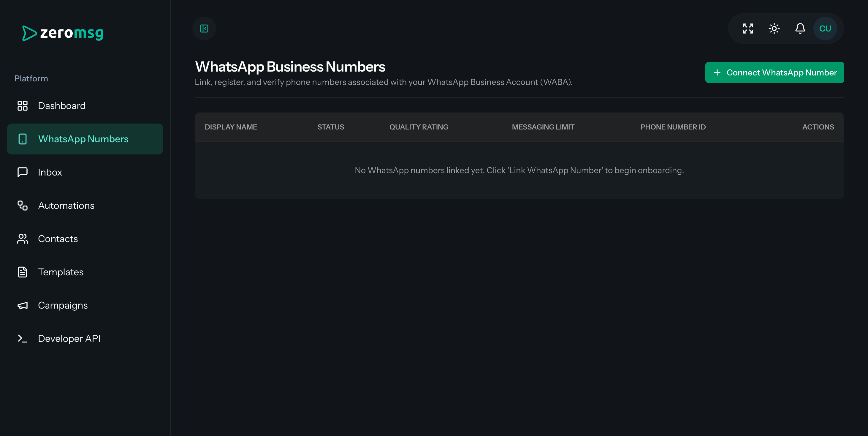The width and height of the screenshot is (868, 436).
Task: Open notifications bell
Action: [800, 29]
